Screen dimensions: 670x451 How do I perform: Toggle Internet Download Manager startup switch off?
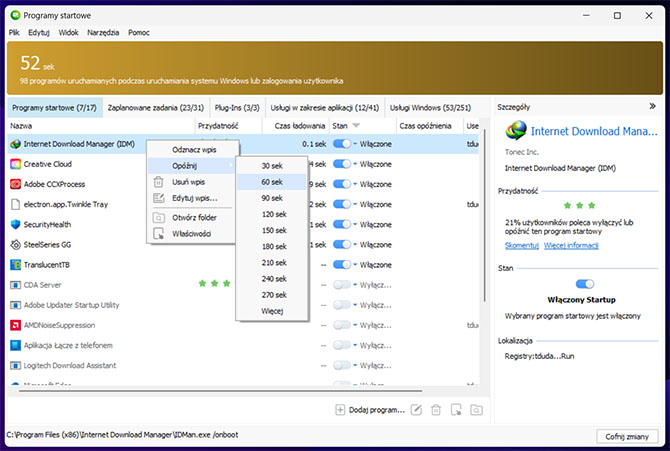[342, 144]
